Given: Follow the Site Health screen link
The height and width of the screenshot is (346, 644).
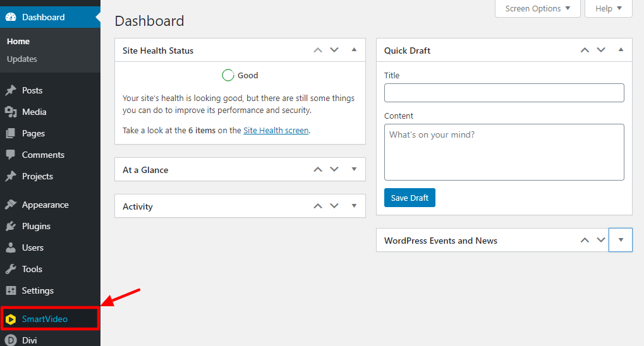Looking at the screenshot, I should pos(276,131).
